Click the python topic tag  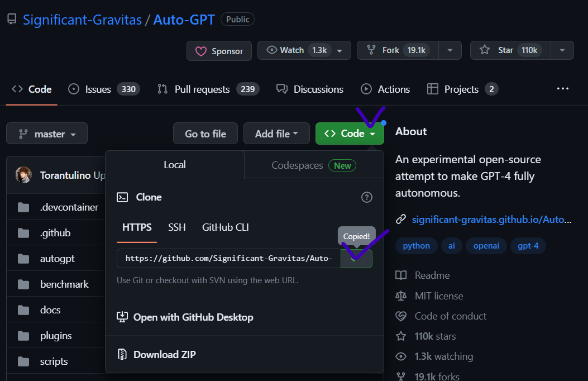click(x=416, y=246)
